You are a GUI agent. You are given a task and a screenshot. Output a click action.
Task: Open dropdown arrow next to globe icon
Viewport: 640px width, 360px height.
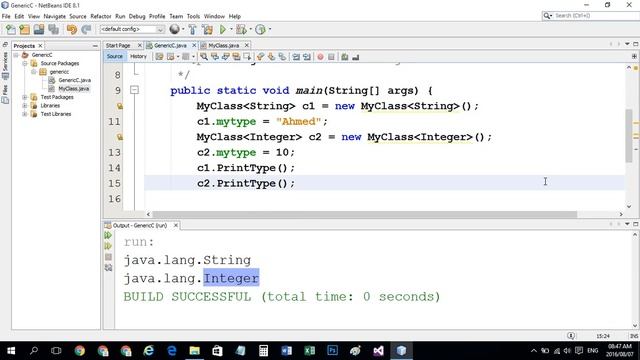[x=183, y=29]
